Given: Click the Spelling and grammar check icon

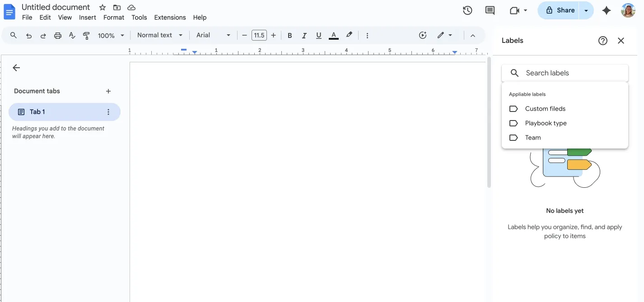Looking at the screenshot, I should [x=72, y=35].
